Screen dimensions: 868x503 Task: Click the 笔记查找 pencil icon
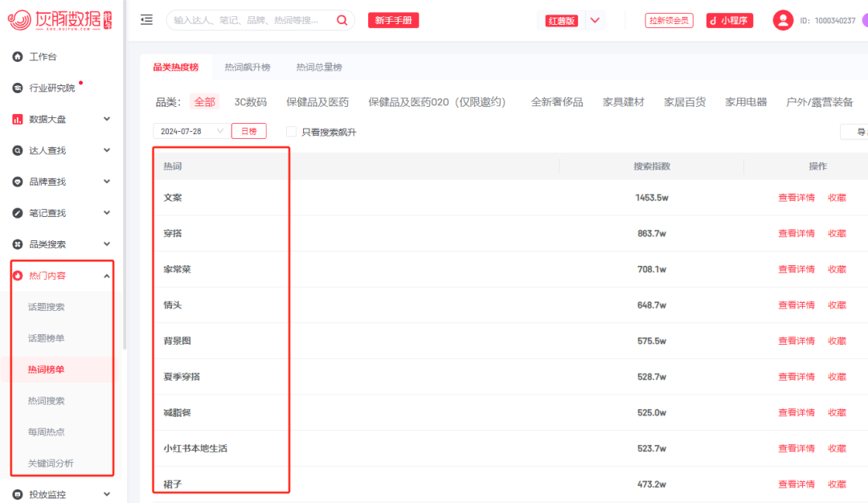tap(17, 213)
